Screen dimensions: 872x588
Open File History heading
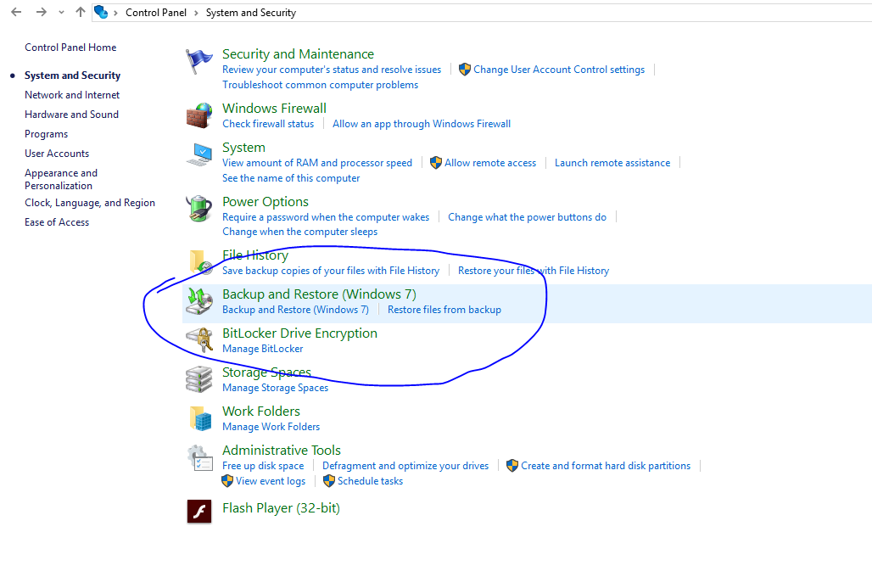coord(255,255)
